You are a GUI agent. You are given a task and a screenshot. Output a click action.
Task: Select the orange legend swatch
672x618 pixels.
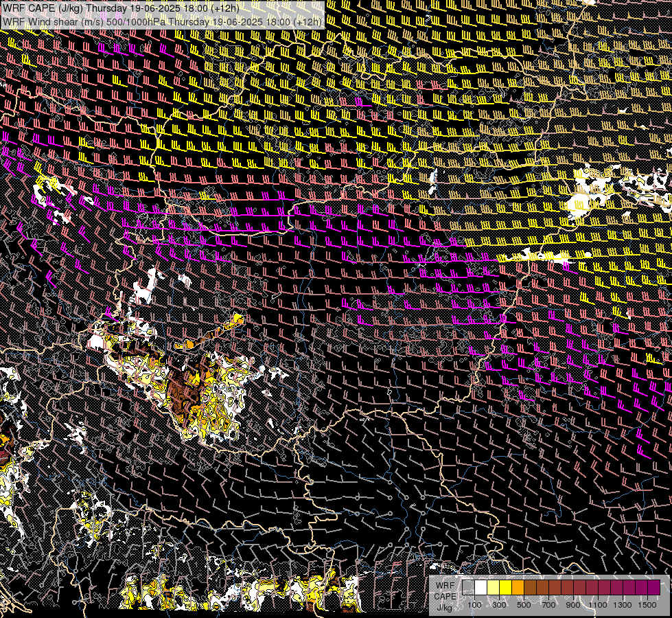pyautogui.click(x=518, y=587)
